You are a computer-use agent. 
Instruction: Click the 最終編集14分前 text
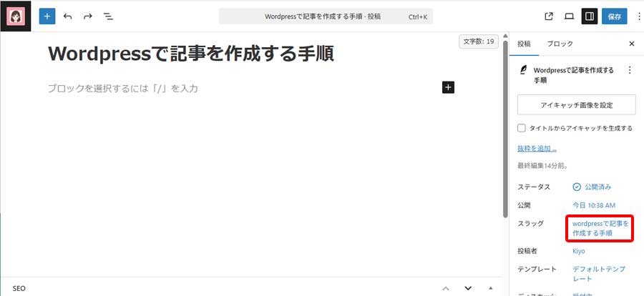point(542,167)
